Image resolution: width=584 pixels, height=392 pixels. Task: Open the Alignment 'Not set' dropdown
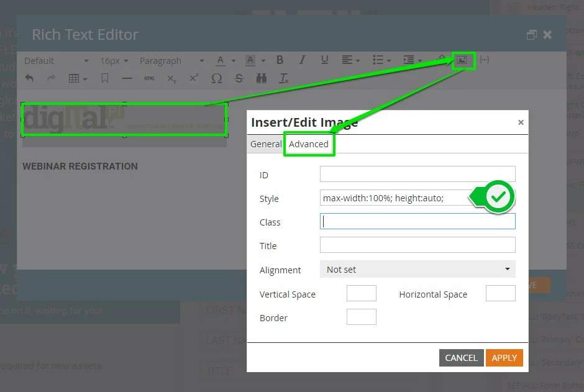click(x=417, y=269)
